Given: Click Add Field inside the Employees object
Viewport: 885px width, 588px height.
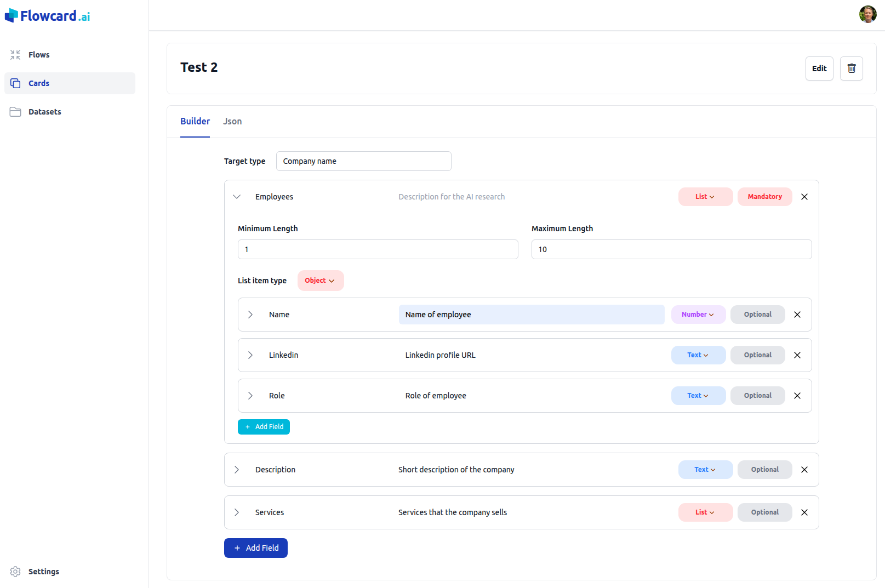Looking at the screenshot, I should pos(264,426).
